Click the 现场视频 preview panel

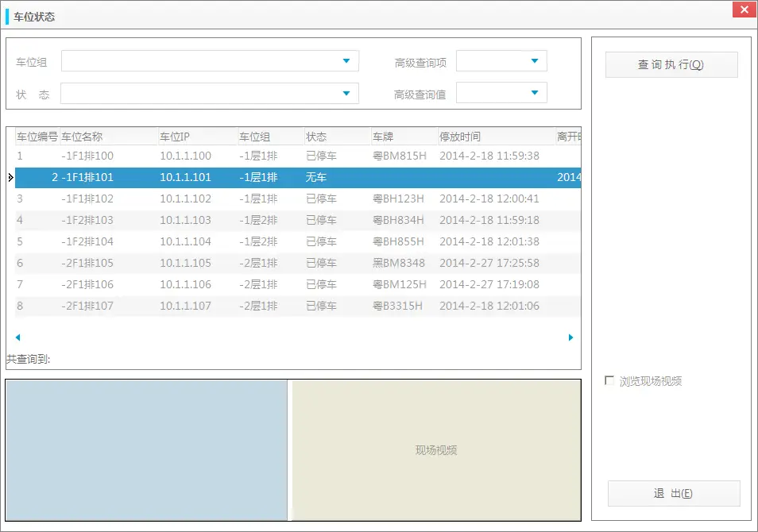tap(435, 449)
